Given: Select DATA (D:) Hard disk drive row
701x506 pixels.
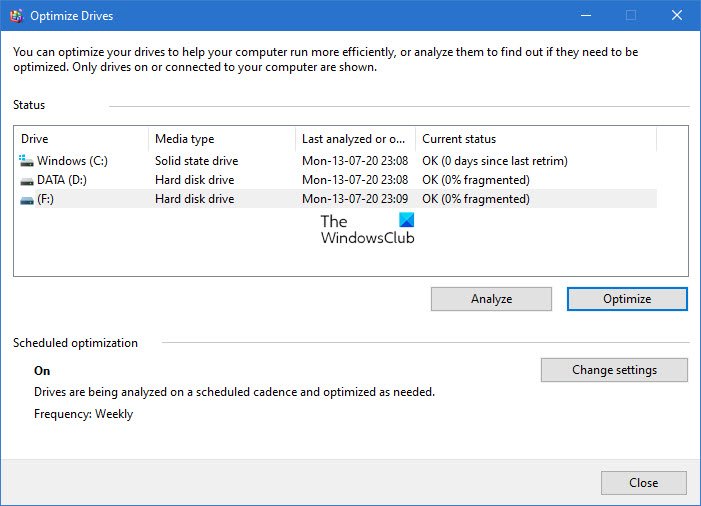Looking at the screenshot, I should click(194, 180).
